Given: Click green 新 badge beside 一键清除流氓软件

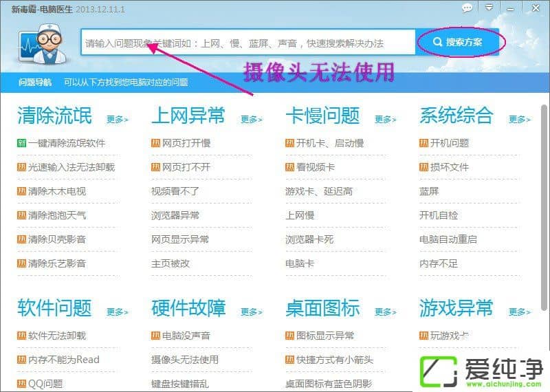Looking at the screenshot, I should [21, 143].
